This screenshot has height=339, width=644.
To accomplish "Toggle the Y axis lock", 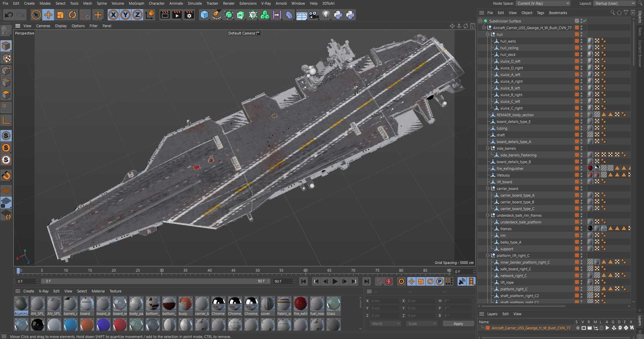I will coord(125,15).
